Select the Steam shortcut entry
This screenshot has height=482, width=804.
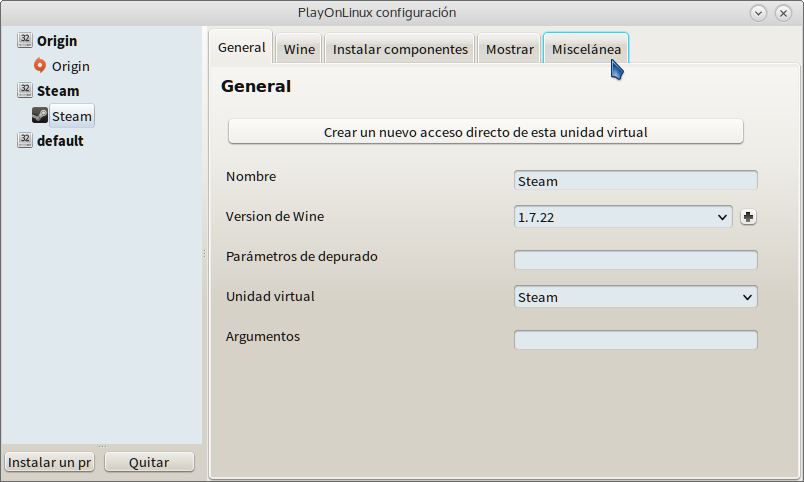pos(72,116)
